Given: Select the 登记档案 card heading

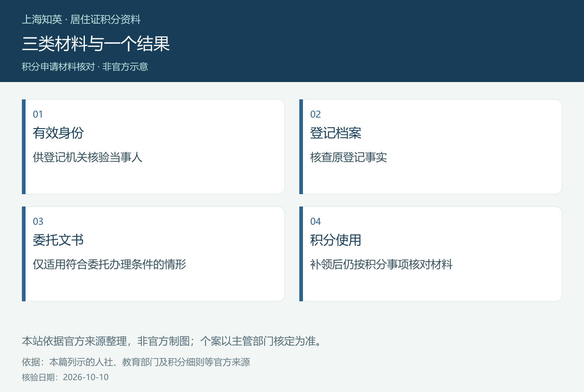Looking at the screenshot, I should (x=336, y=133).
